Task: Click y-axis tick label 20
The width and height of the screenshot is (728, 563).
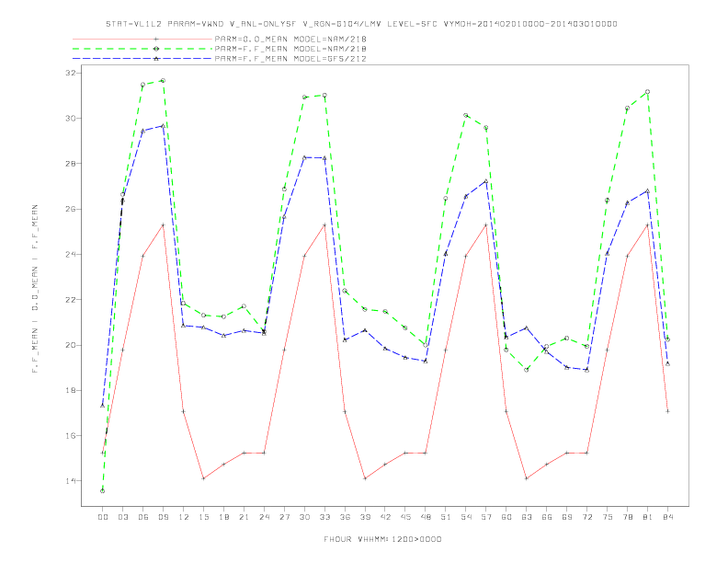Action: pos(70,345)
